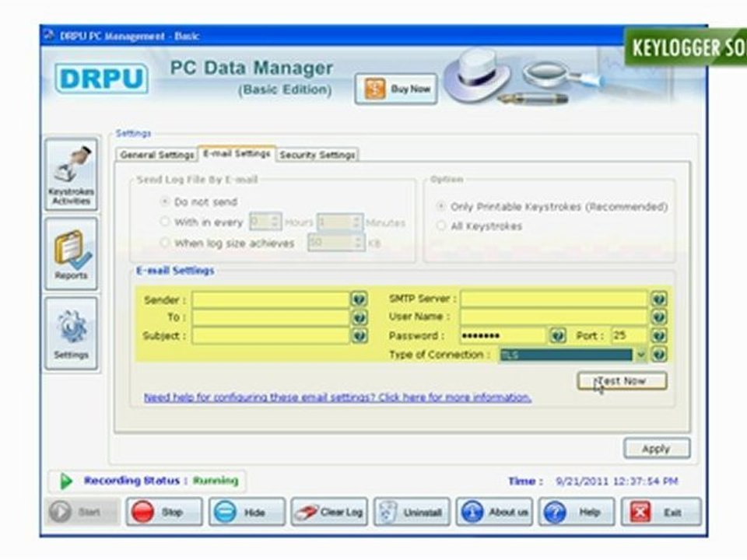
Task: Click the Hours spinner field
Action: point(265,222)
